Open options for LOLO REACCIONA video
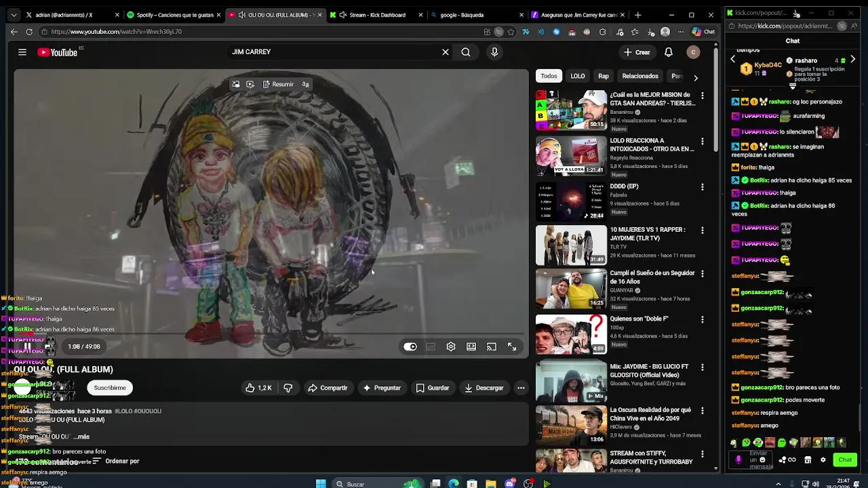 (702, 142)
